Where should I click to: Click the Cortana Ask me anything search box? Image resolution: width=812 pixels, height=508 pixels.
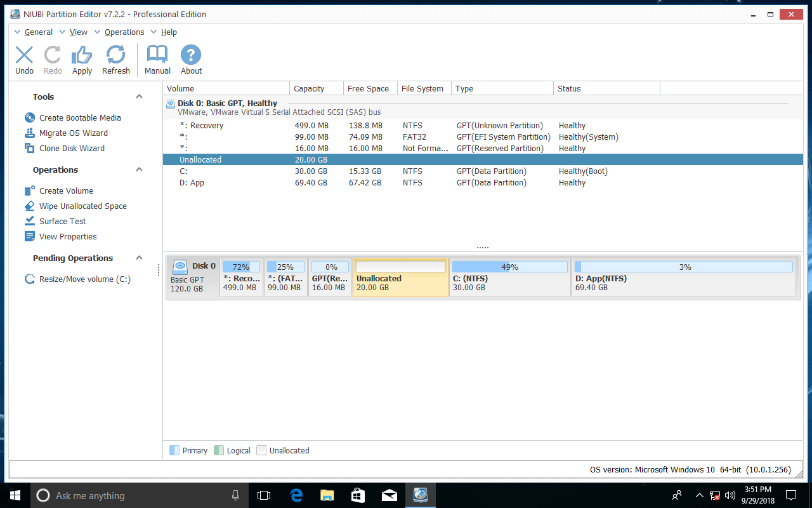(x=139, y=495)
